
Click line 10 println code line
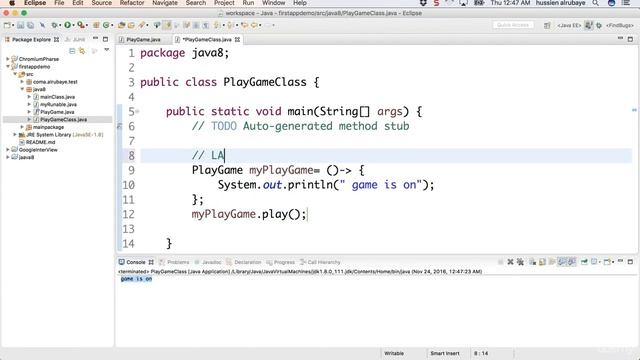pos(326,185)
